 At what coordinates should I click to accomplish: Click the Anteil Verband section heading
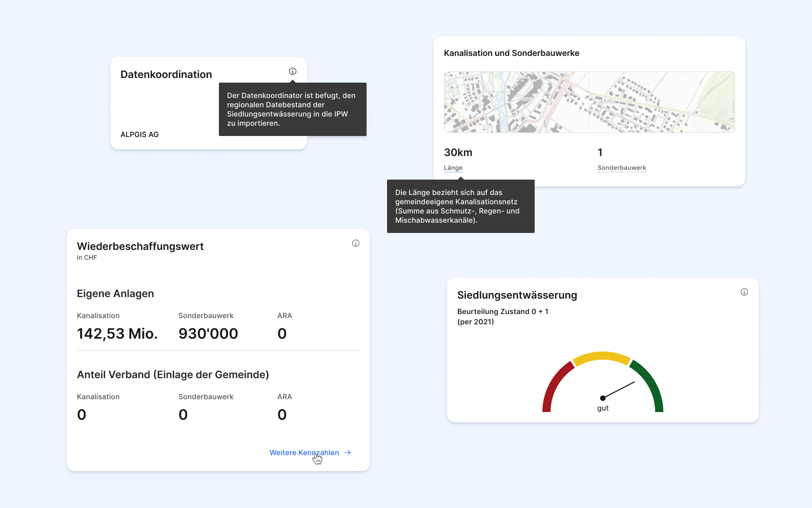[173, 375]
